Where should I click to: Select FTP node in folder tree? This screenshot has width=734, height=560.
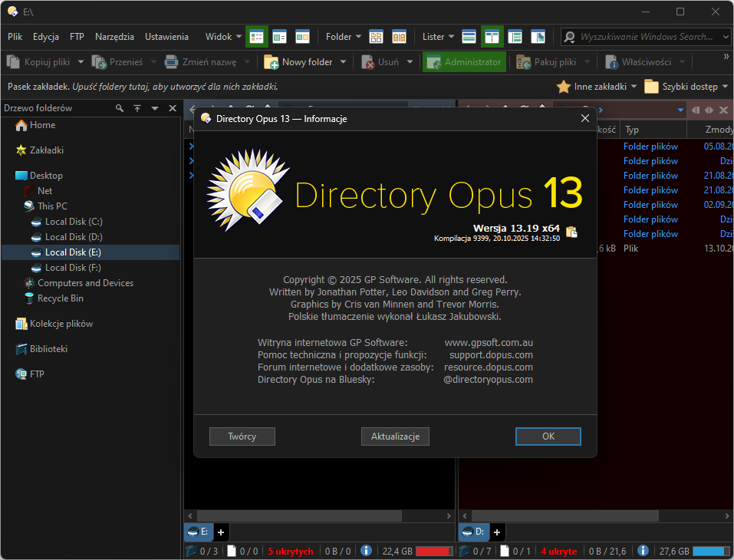tap(29, 374)
